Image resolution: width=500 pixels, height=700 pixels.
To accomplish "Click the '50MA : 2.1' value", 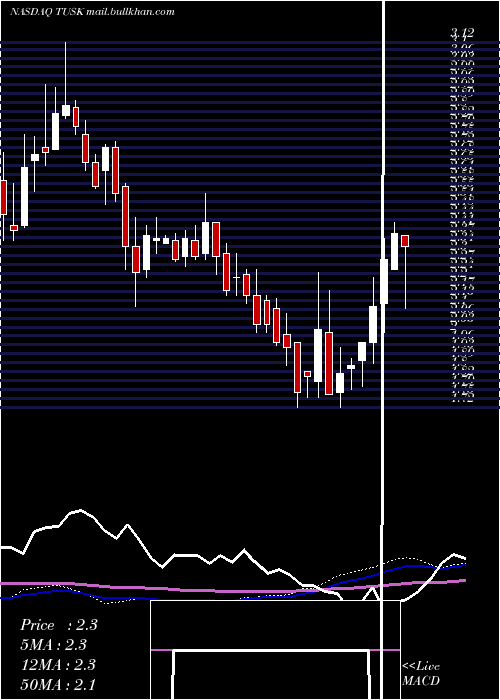I will [58, 684].
